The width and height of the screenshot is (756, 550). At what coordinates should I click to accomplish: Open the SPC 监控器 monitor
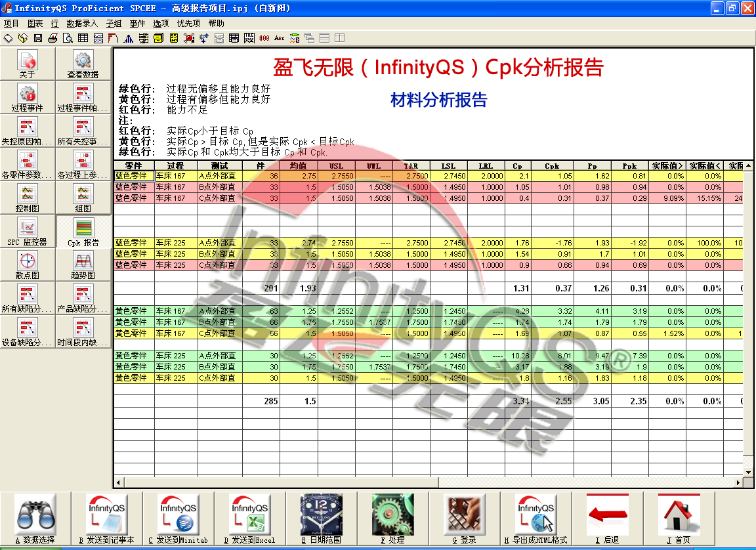(x=28, y=231)
